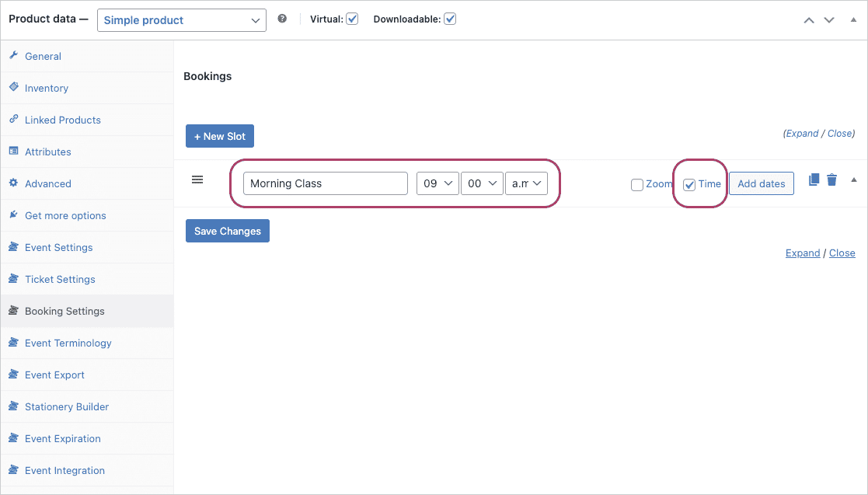
Task: Open the Event Terminology section
Action: (x=68, y=343)
